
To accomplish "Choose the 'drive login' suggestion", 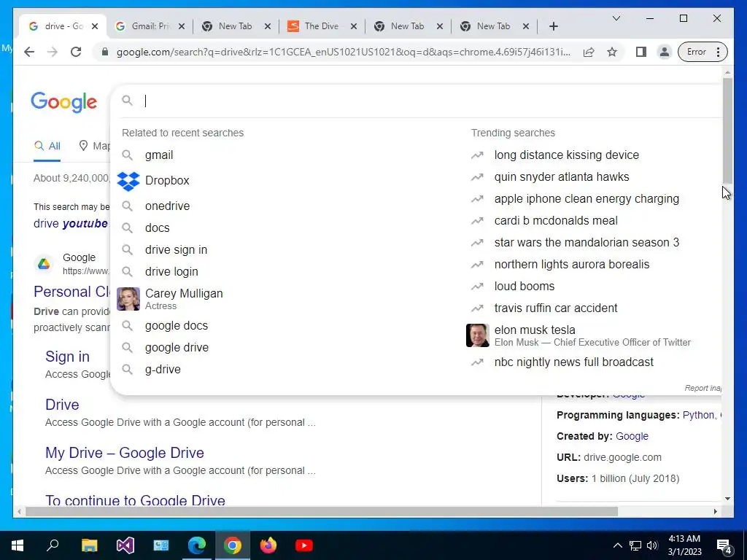I will [x=171, y=271].
